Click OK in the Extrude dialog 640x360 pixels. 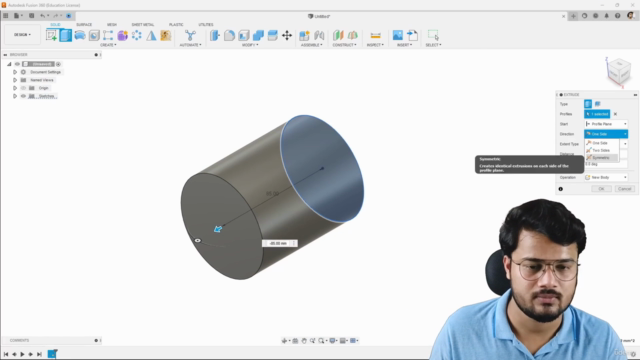tap(601, 189)
